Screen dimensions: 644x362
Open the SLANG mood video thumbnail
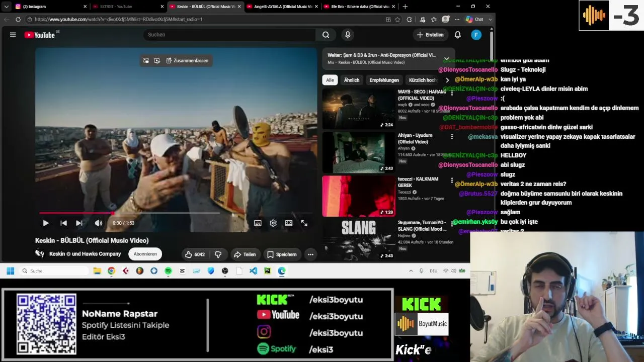click(359, 240)
